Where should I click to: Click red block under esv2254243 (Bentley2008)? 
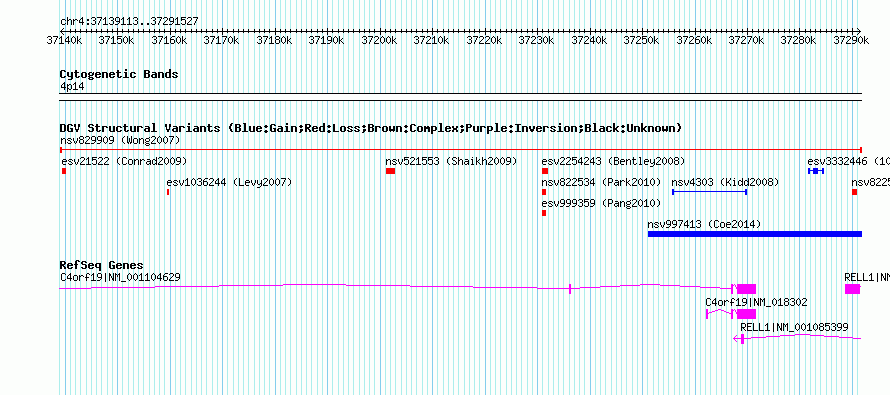pyautogui.click(x=545, y=171)
